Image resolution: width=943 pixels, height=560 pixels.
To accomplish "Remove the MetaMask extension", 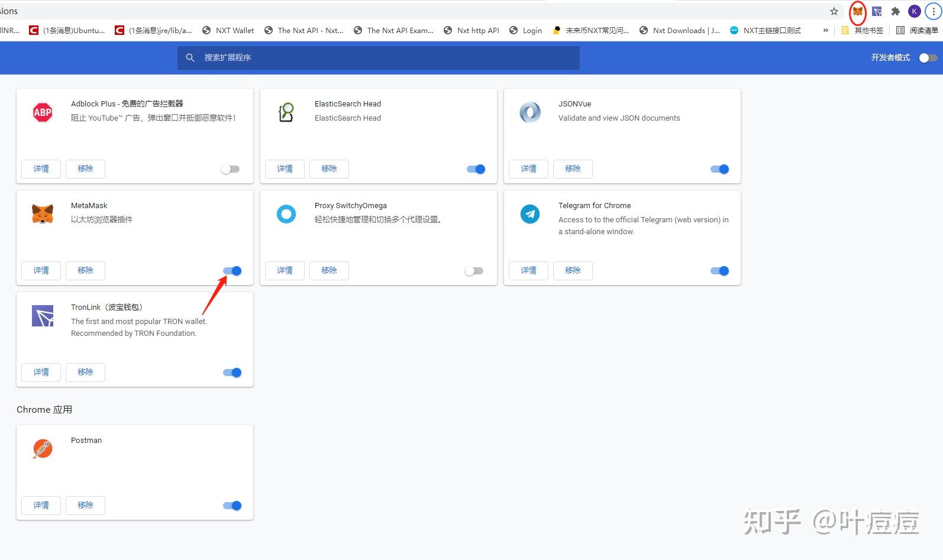I will click(85, 271).
